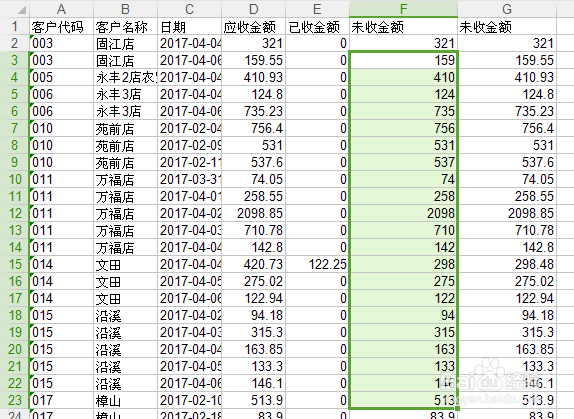Select row 15 header
The image size is (574, 419).
[14, 264]
